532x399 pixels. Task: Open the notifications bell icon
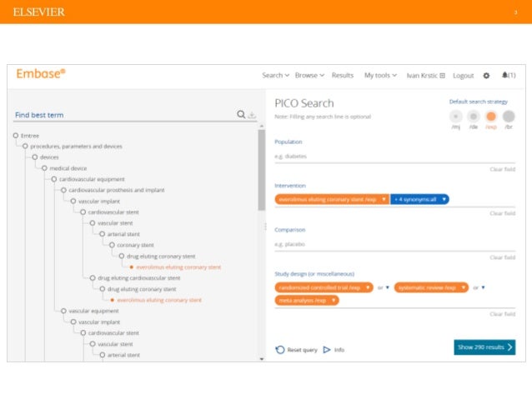tap(504, 75)
